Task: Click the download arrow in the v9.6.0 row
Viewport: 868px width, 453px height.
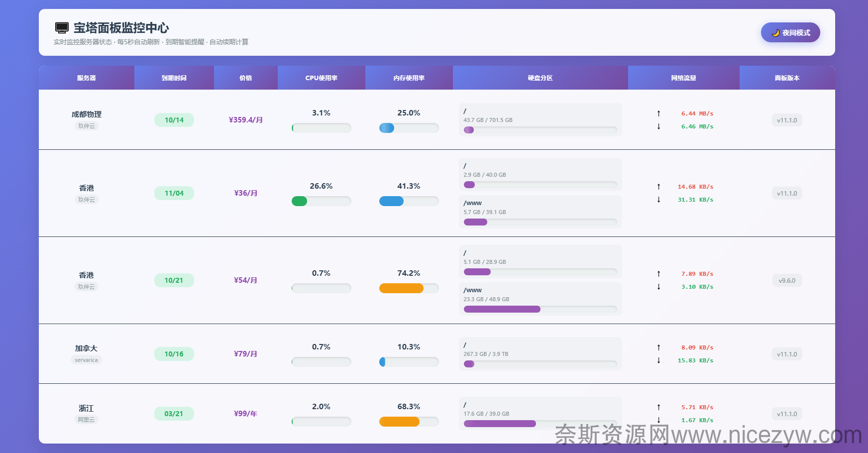Action: (x=658, y=287)
